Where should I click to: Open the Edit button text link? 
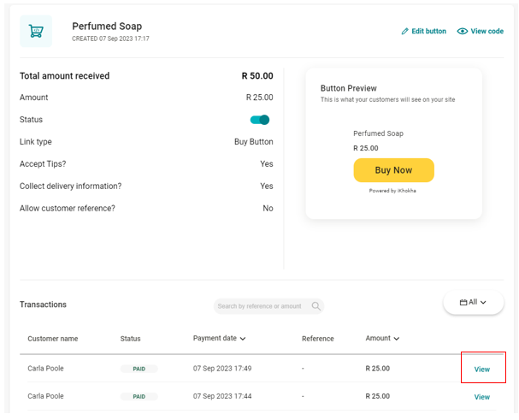coord(428,32)
